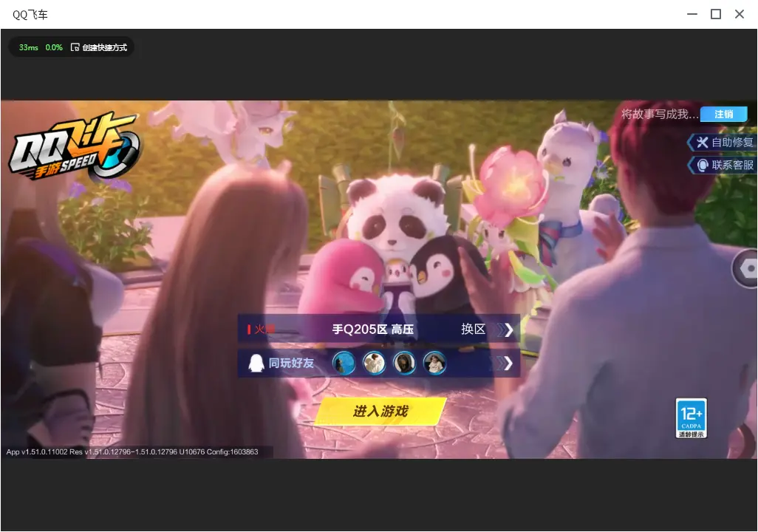
Task: Open 联系客服 customer service
Action: point(723,166)
